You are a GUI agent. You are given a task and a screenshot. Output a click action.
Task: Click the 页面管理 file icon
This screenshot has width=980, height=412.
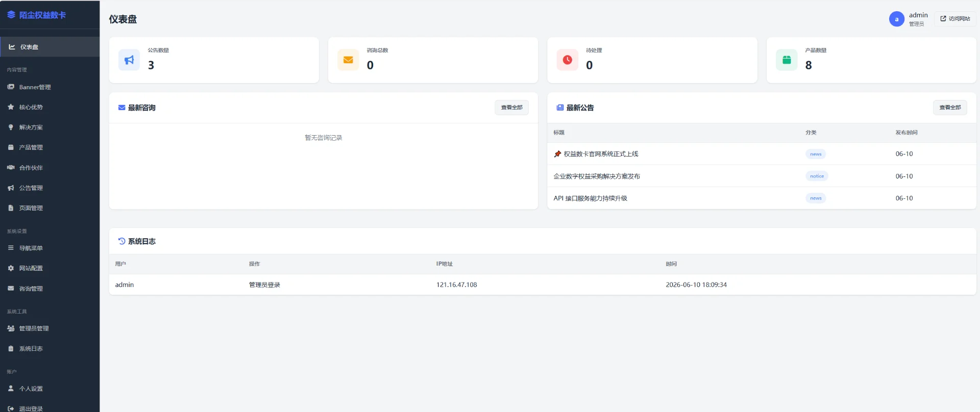[x=11, y=208]
